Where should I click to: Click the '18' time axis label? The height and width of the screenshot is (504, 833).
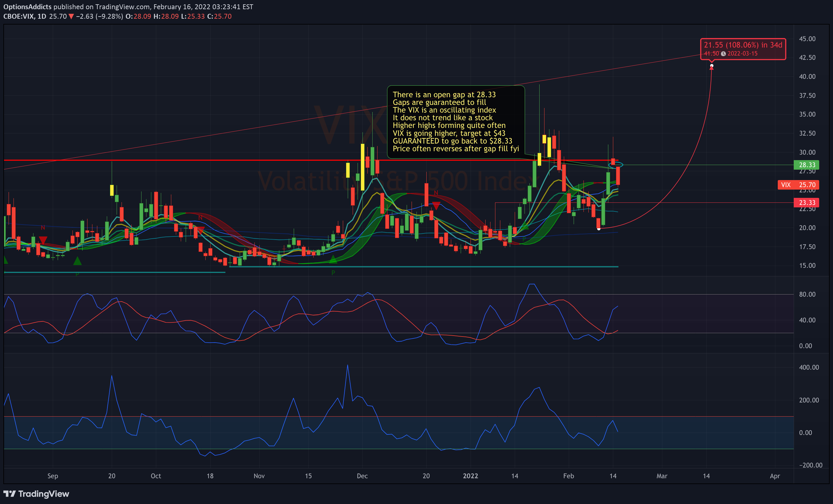[210, 475]
